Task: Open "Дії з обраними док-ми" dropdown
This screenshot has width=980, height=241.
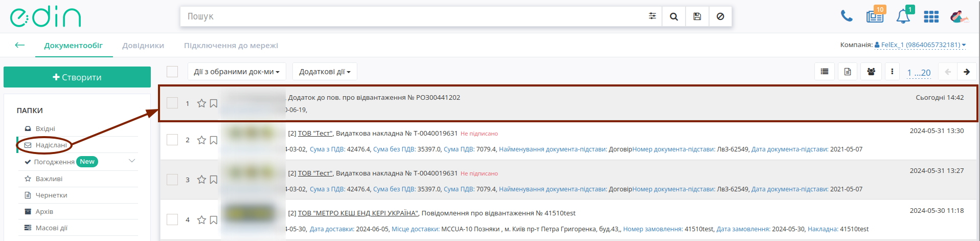Action: (237, 72)
